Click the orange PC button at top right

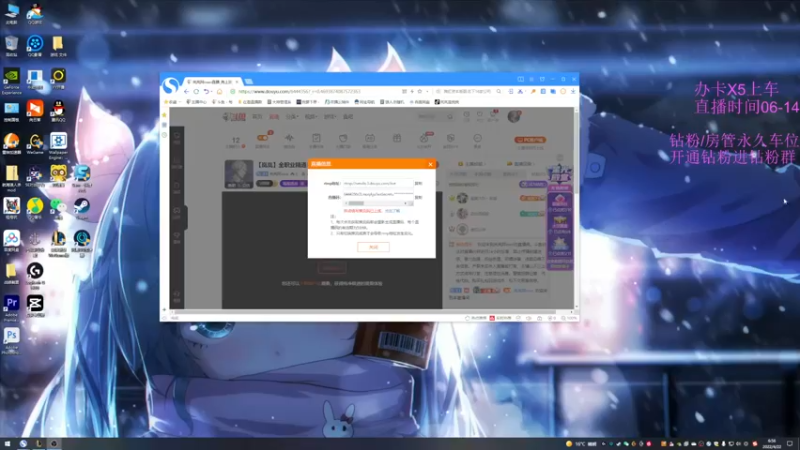pos(531,140)
